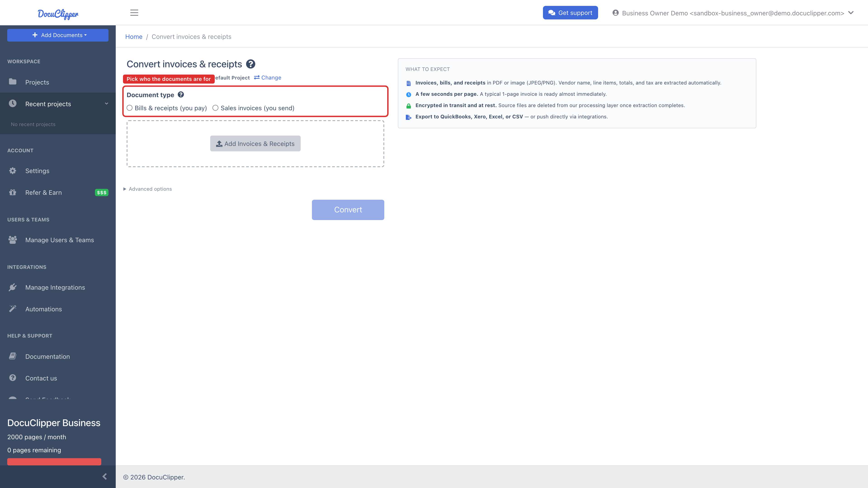Screen dimensions: 868x488
Task: Click the Documentation book icon
Action: (13, 356)
